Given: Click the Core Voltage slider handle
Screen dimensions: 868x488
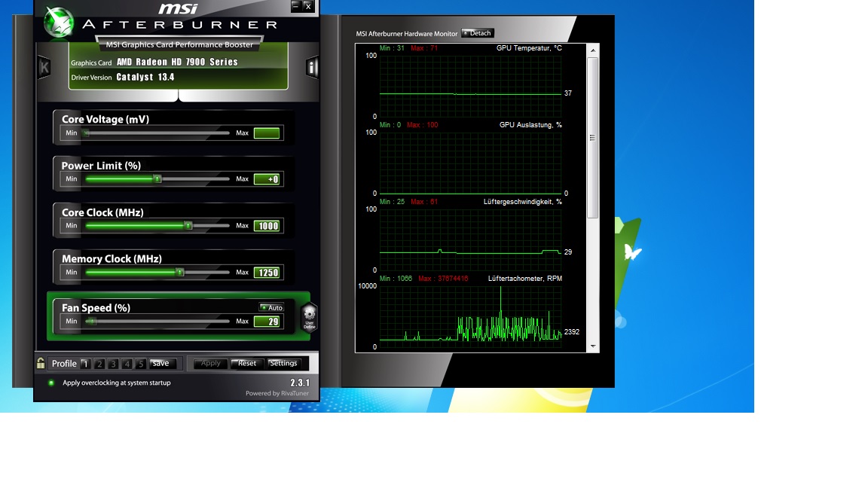Looking at the screenshot, I should click(86, 133).
